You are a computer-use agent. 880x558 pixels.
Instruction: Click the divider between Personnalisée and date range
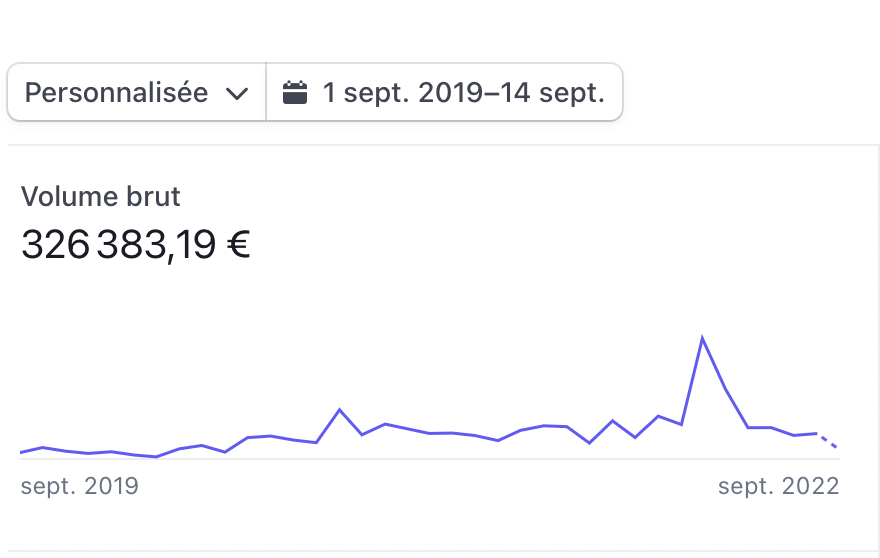(266, 92)
